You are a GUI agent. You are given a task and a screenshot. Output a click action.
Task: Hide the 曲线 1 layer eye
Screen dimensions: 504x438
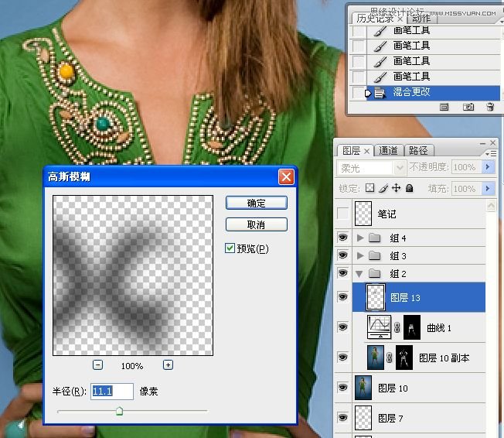pos(342,327)
